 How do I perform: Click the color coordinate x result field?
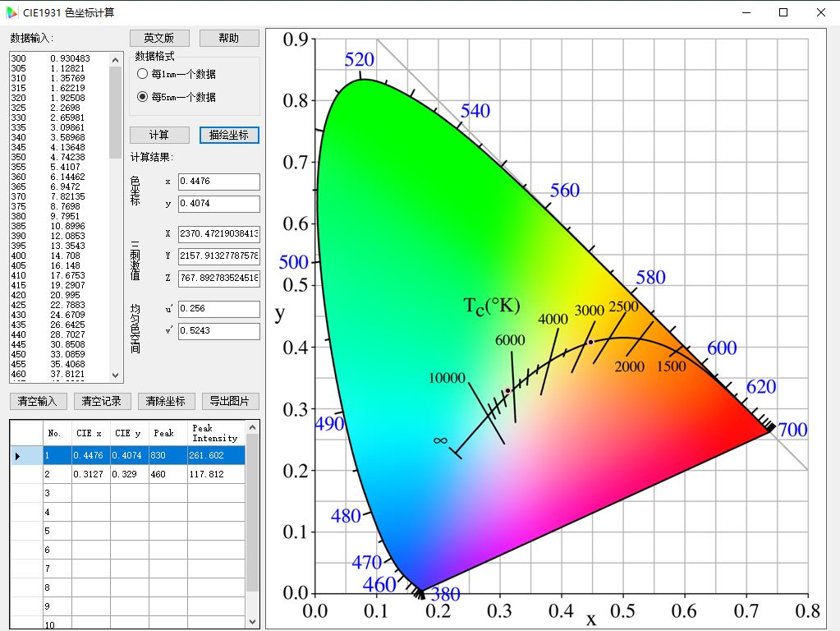click(219, 182)
